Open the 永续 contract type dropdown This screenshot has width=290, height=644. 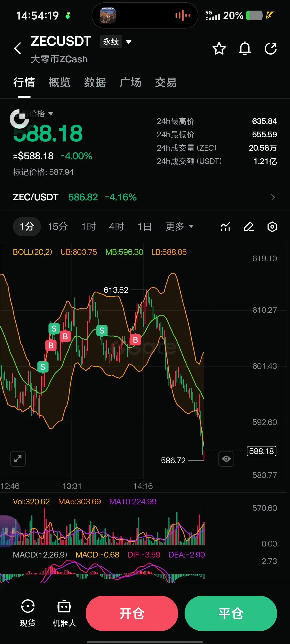[116, 41]
